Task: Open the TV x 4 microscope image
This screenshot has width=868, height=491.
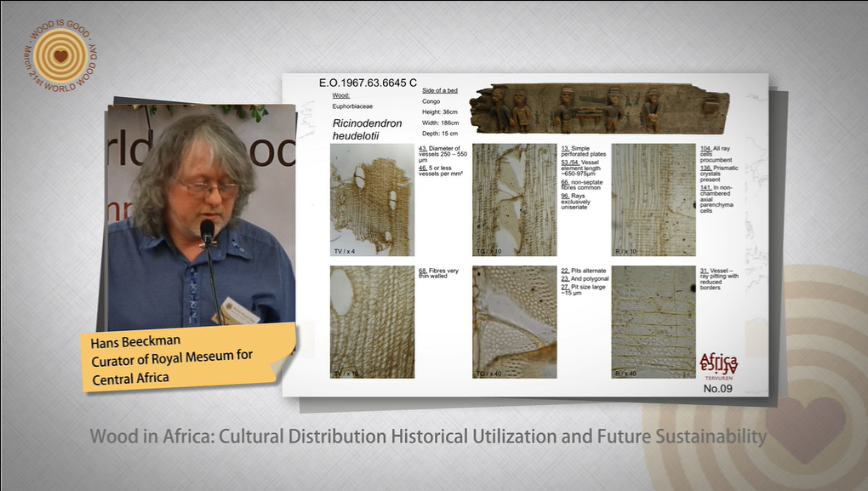Action: click(x=372, y=201)
